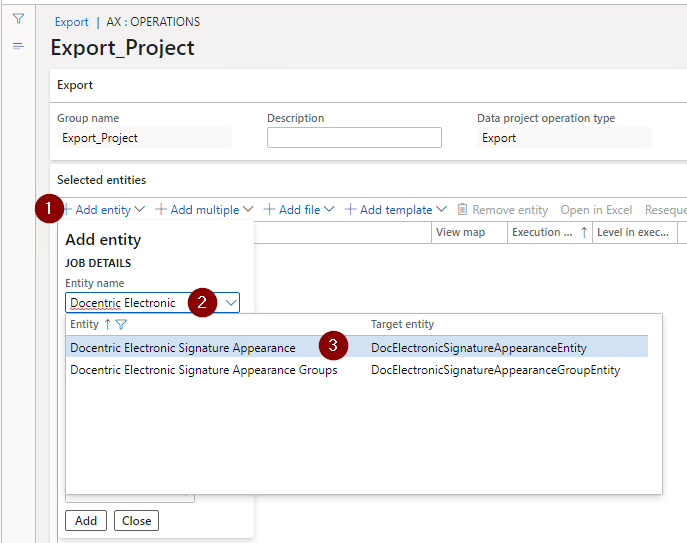Click the Close button
This screenshot has height=543, width=687.
[x=136, y=521]
